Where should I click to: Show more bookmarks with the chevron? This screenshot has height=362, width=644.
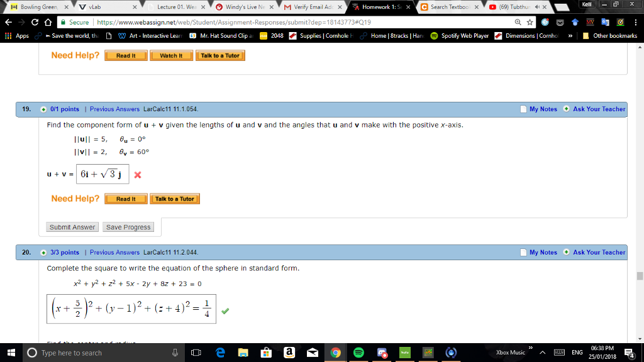point(570,36)
